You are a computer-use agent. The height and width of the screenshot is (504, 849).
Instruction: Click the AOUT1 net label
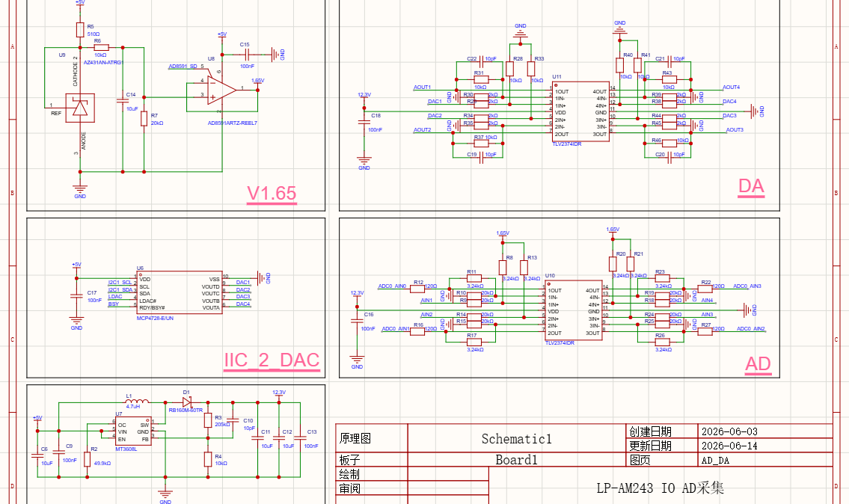coord(423,87)
